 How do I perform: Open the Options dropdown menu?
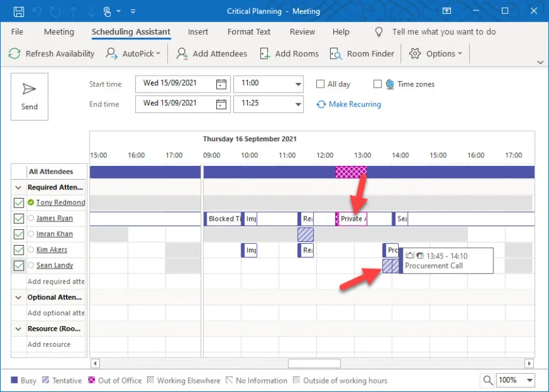(x=435, y=54)
